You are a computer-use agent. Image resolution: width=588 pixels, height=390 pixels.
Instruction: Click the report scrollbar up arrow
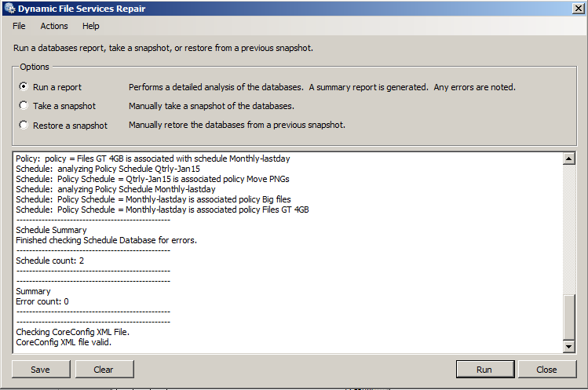[x=570, y=159]
